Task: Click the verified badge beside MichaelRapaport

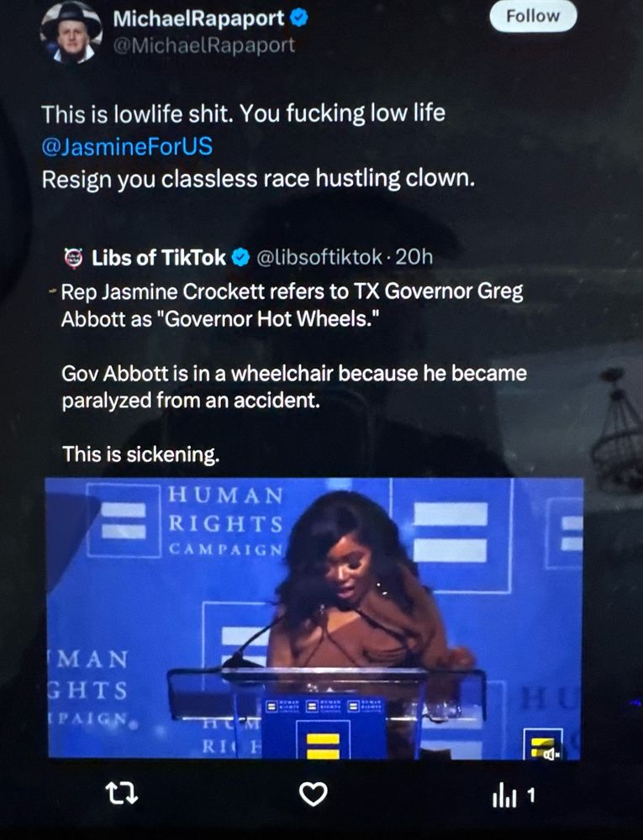Action: click(x=299, y=18)
